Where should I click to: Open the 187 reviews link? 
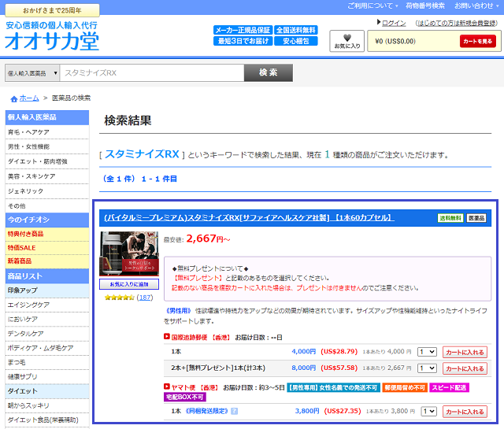pos(145,298)
